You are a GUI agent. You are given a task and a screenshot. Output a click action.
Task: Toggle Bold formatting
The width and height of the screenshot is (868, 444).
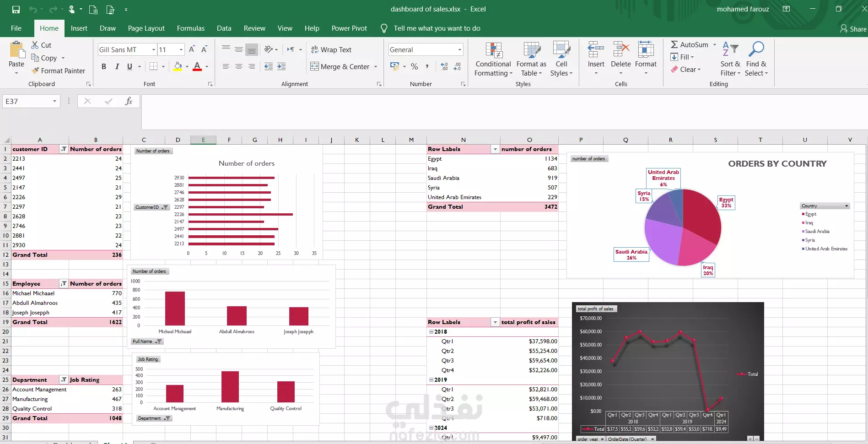pyautogui.click(x=104, y=67)
